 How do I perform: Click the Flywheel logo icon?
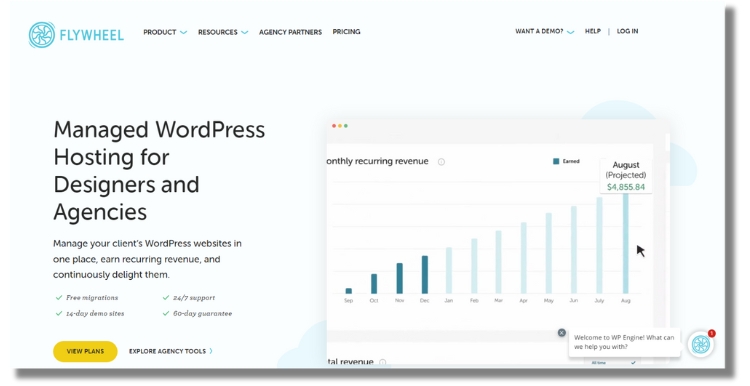coord(42,34)
